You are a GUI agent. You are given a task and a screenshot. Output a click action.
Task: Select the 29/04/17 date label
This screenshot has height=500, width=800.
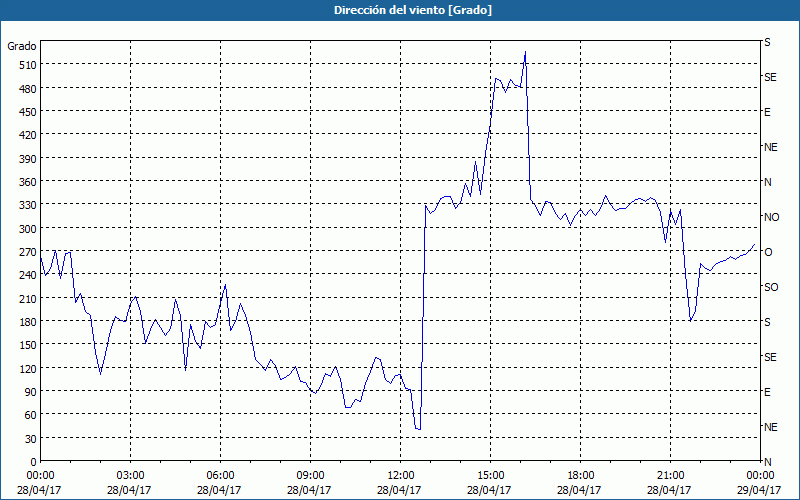760,490
